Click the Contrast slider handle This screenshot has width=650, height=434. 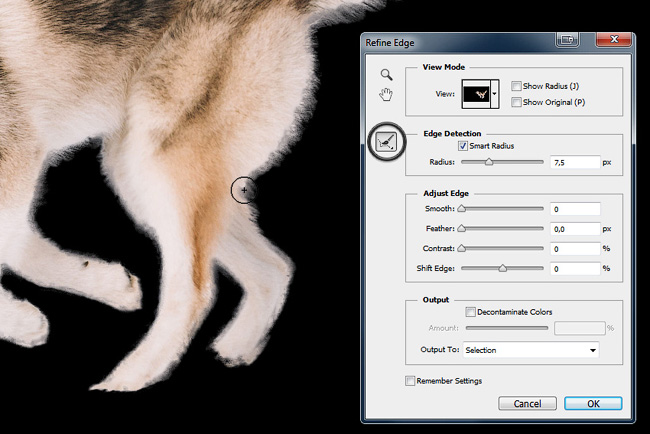(461, 248)
